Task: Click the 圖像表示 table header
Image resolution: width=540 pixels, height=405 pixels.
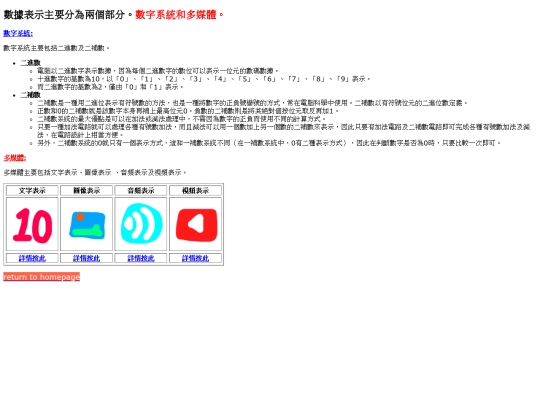Action: 86,190
